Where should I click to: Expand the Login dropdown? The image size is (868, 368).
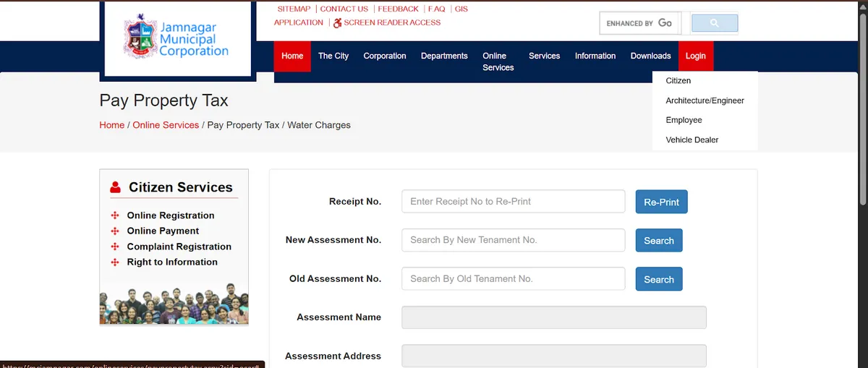tap(695, 56)
